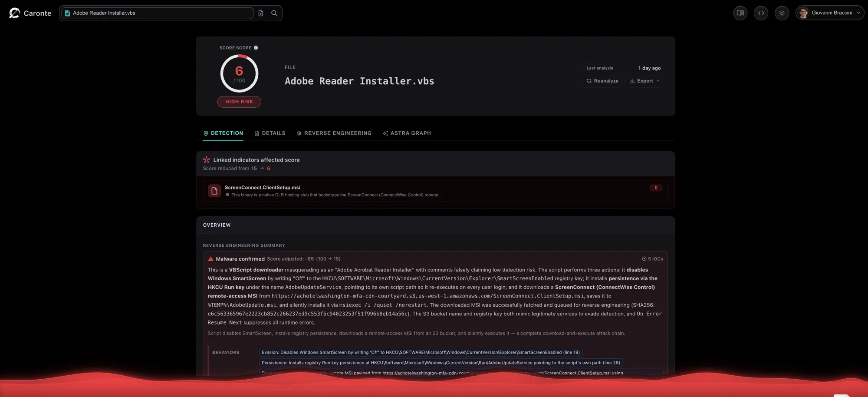The width and height of the screenshot is (868, 397).
Task: Expand the Giovanni Braccini user menu chevron
Action: tap(858, 13)
